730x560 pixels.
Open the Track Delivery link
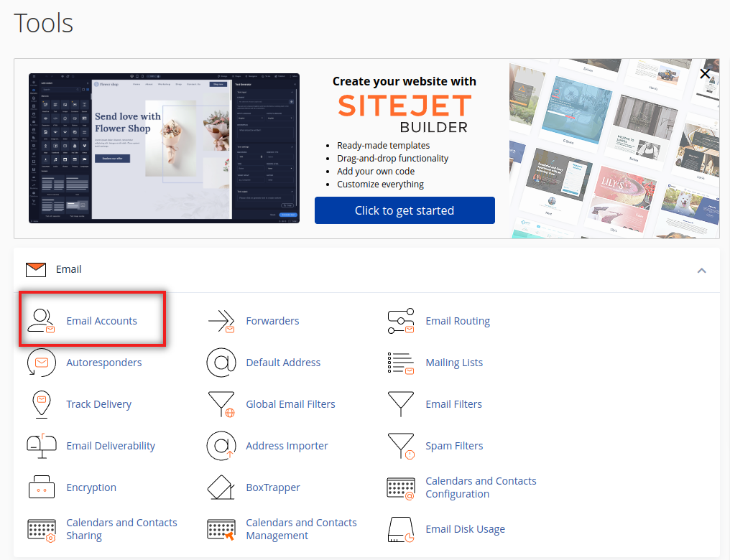coord(98,405)
